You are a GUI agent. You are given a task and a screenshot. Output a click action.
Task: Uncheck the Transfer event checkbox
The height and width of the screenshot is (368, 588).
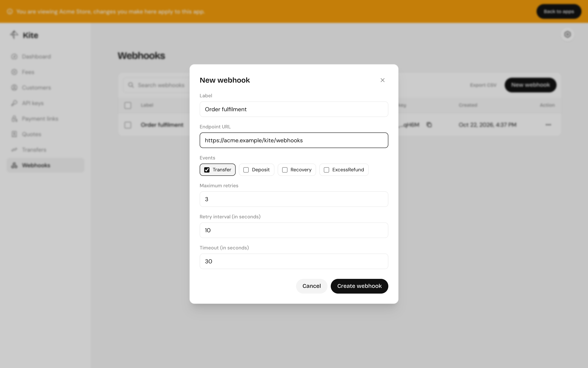click(x=207, y=170)
